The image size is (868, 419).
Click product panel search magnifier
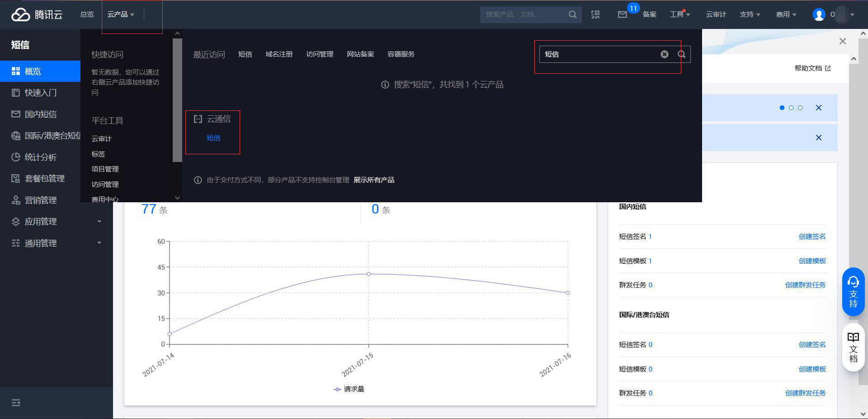(x=682, y=54)
